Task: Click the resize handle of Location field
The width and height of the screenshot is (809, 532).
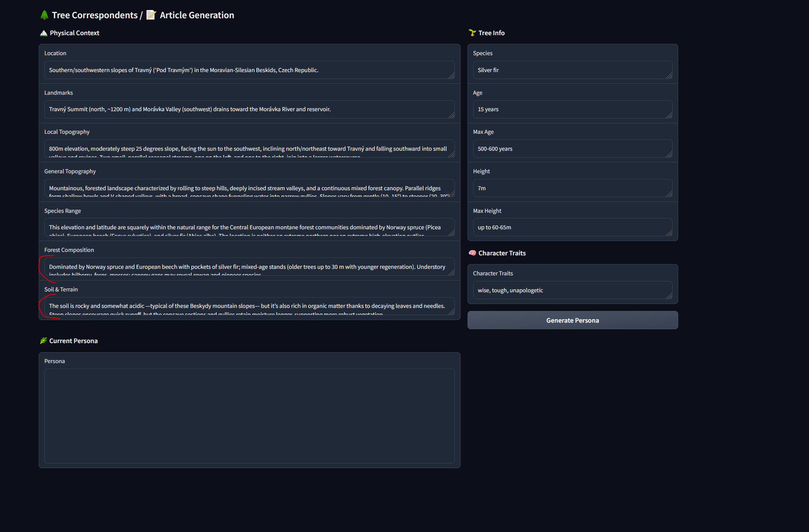Action: (x=451, y=76)
